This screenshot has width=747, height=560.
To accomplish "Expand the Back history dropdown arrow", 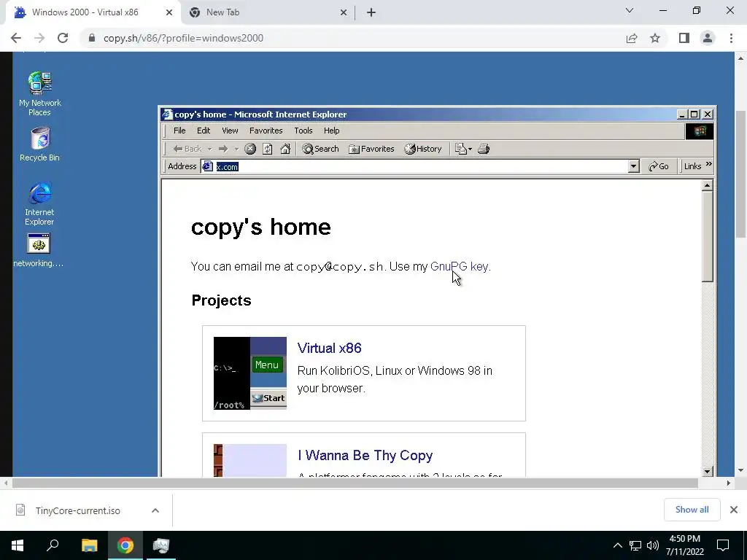I will 209,149.
